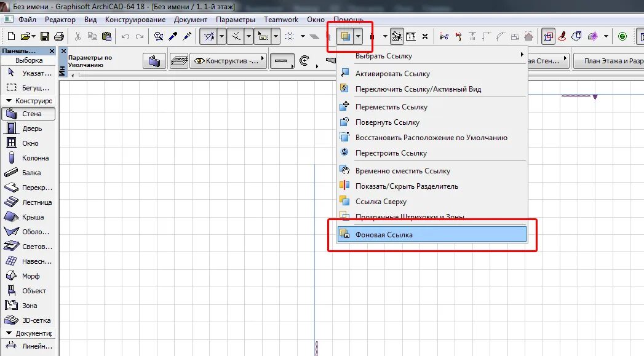Select the Roof tool Крыша
Screen dimensions: 644x356
(28, 217)
